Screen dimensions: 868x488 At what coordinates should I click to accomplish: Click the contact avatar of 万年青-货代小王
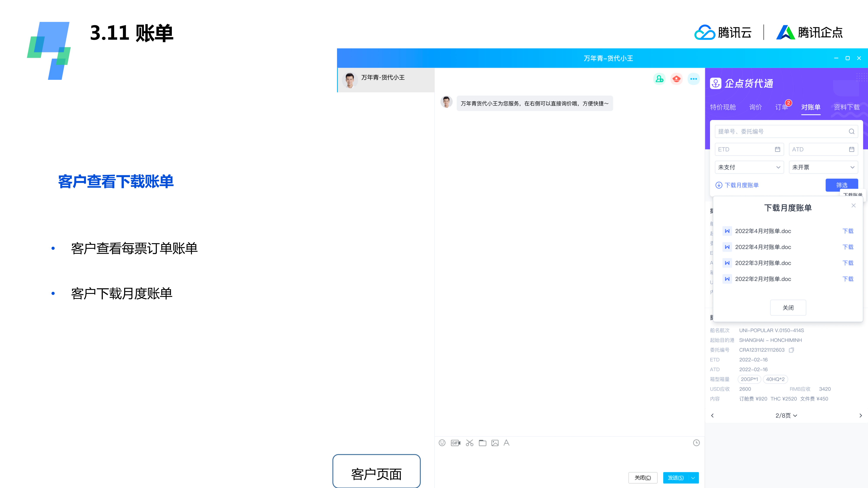point(350,80)
